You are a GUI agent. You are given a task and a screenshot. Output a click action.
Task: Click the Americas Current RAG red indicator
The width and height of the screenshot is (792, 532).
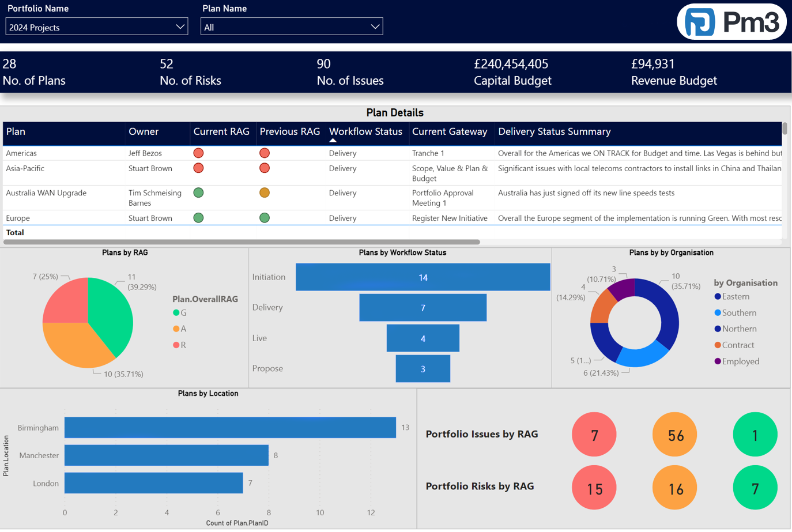click(x=198, y=153)
